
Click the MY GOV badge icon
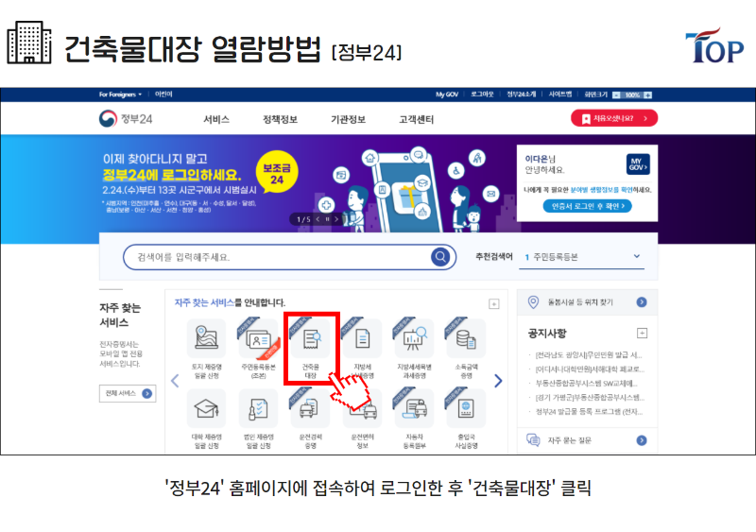[x=638, y=164]
